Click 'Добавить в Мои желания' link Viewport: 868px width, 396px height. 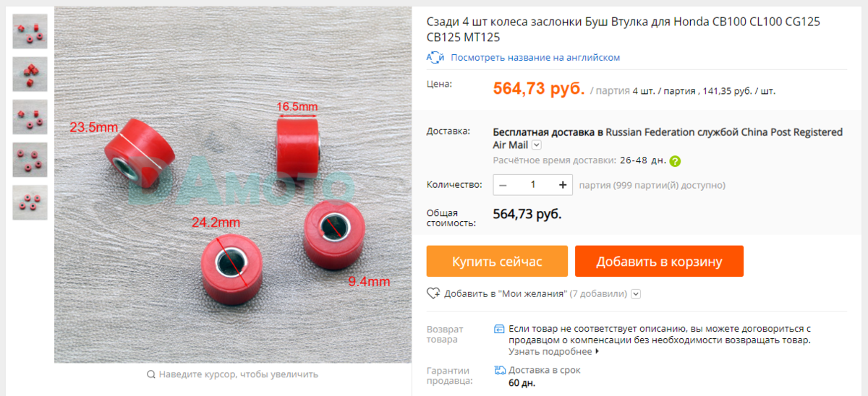pos(506,294)
